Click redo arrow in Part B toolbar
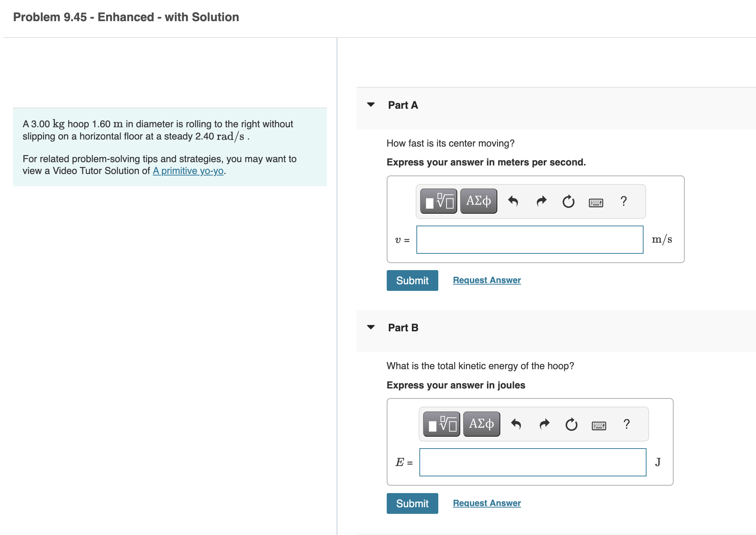Screen dimensions: 756x535 [x=544, y=424]
